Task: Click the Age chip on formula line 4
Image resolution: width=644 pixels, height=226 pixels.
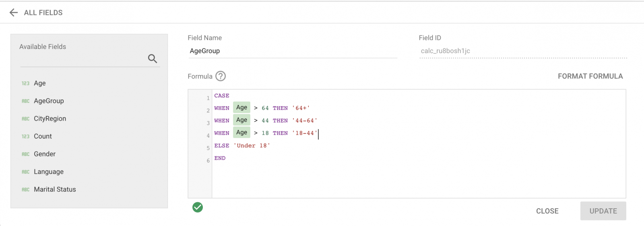Action: (x=242, y=132)
